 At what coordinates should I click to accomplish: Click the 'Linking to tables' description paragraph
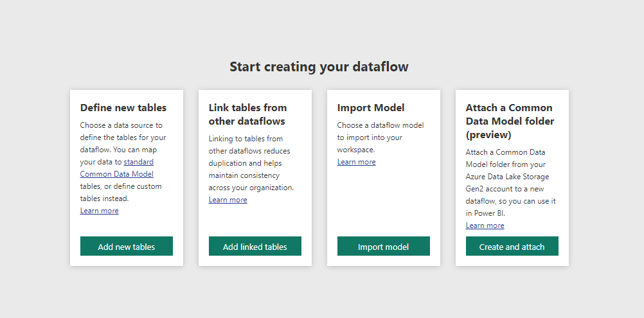[x=251, y=163]
